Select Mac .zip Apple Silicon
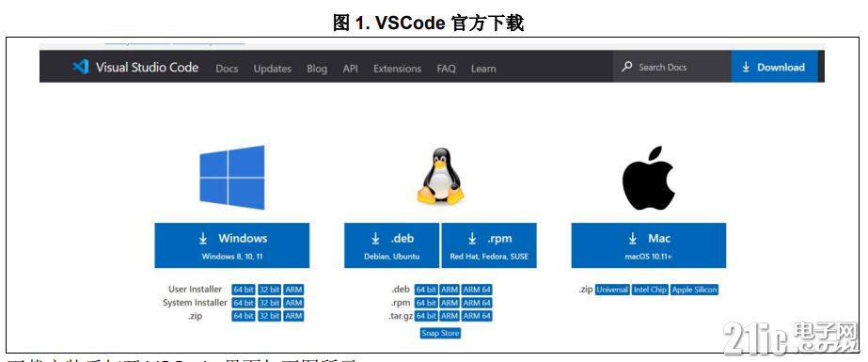Screen dimensions: 868x362 click(694, 290)
